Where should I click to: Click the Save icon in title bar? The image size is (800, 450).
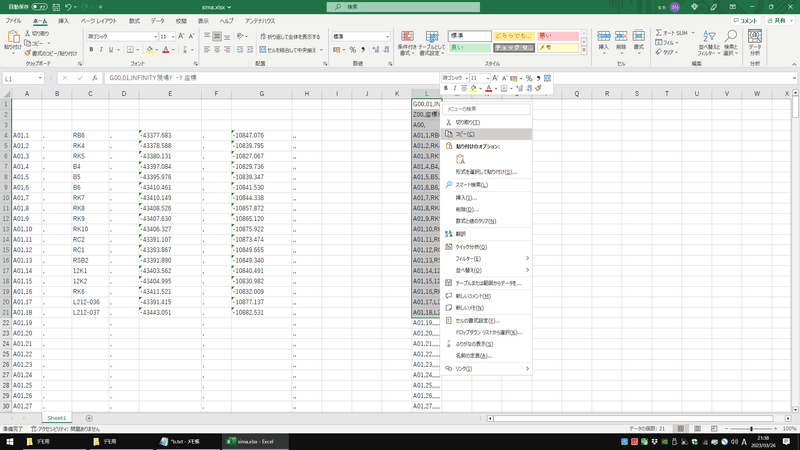click(x=56, y=7)
